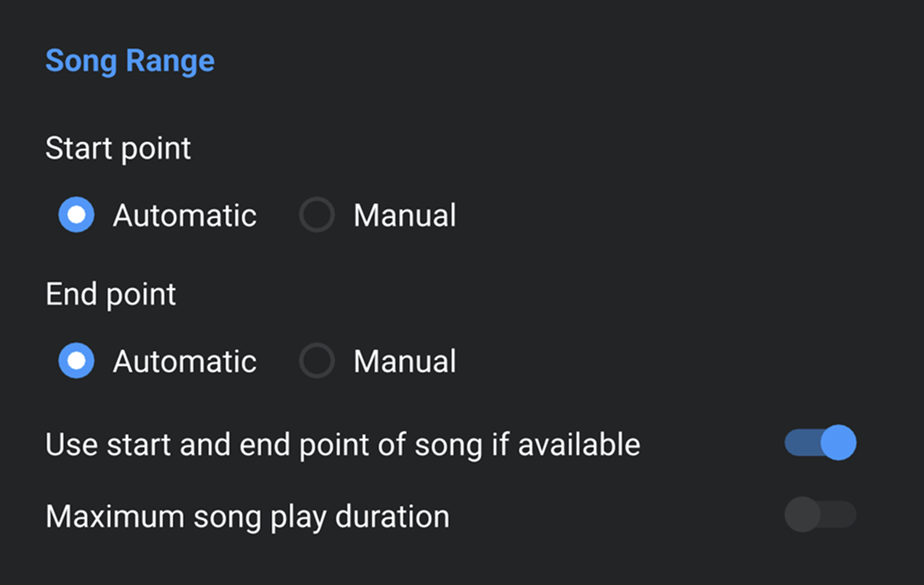Screen dimensions: 924x585
Task: Switch End point from Automatic to Manual
Action: pos(317,360)
